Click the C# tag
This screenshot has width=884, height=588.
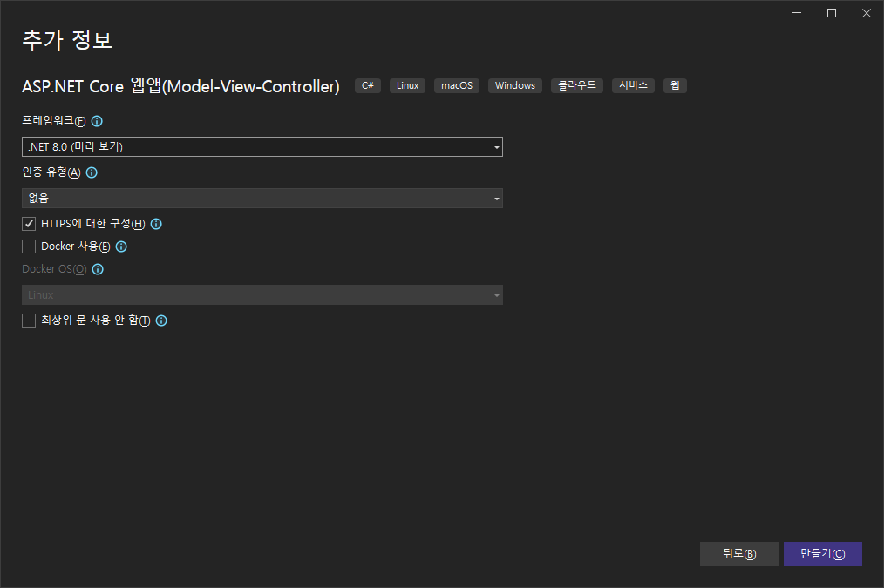368,85
